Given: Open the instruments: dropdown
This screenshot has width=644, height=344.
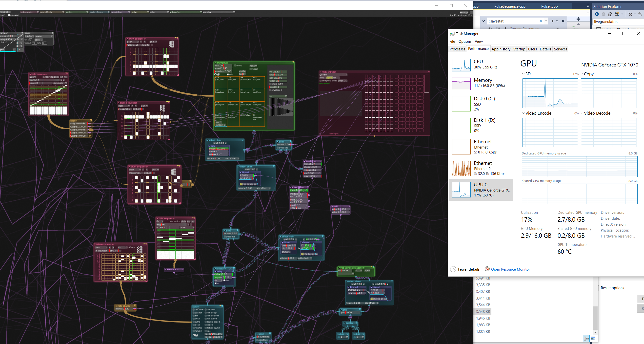Looking at the screenshot, I should pos(29,12).
